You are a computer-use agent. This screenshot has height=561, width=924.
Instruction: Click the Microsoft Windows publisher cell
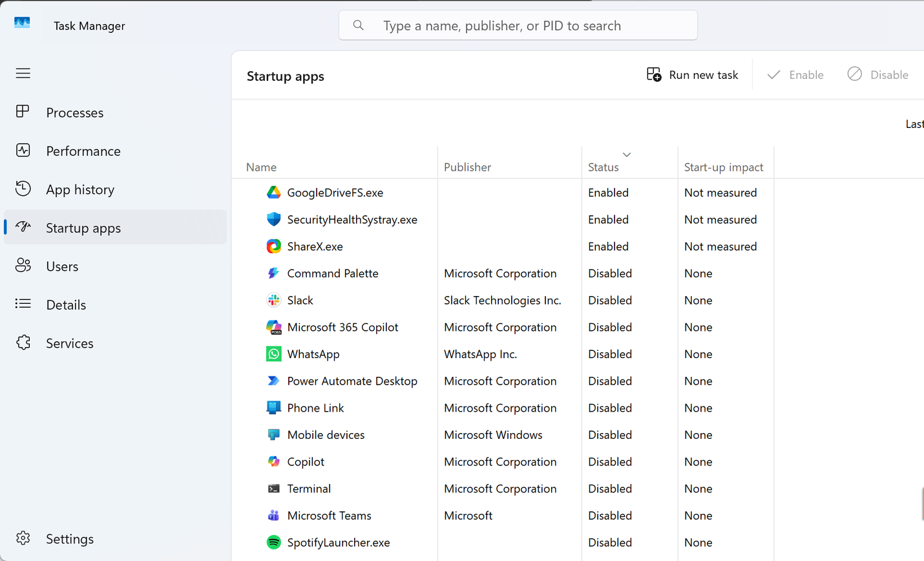[x=493, y=435]
